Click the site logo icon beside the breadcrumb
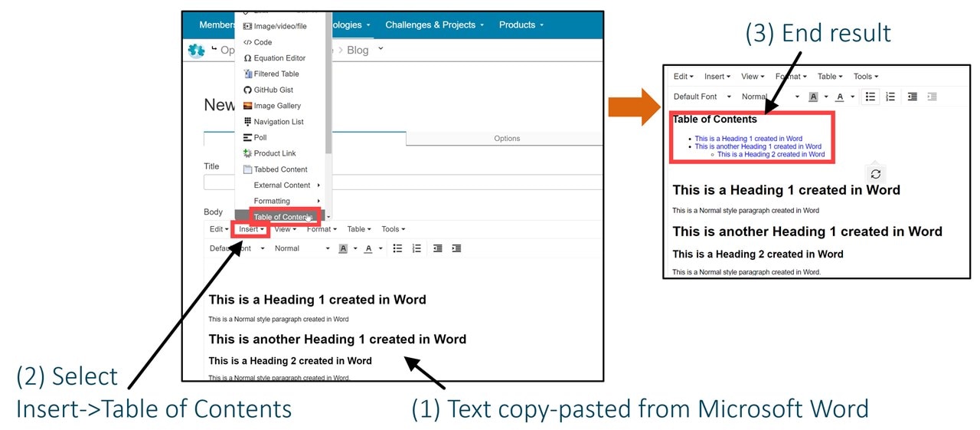 pos(197,51)
